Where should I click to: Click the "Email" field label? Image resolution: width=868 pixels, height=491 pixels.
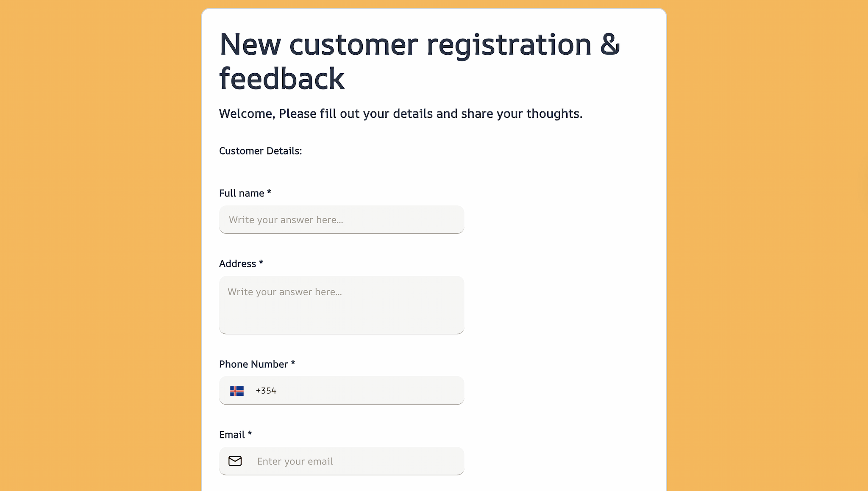point(232,435)
